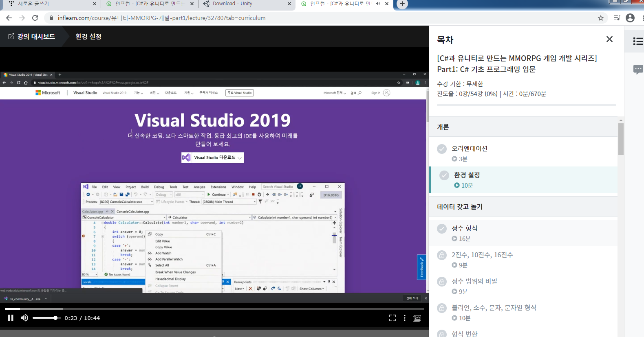
Task: Bookmark this page with star icon
Action: tap(601, 18)
